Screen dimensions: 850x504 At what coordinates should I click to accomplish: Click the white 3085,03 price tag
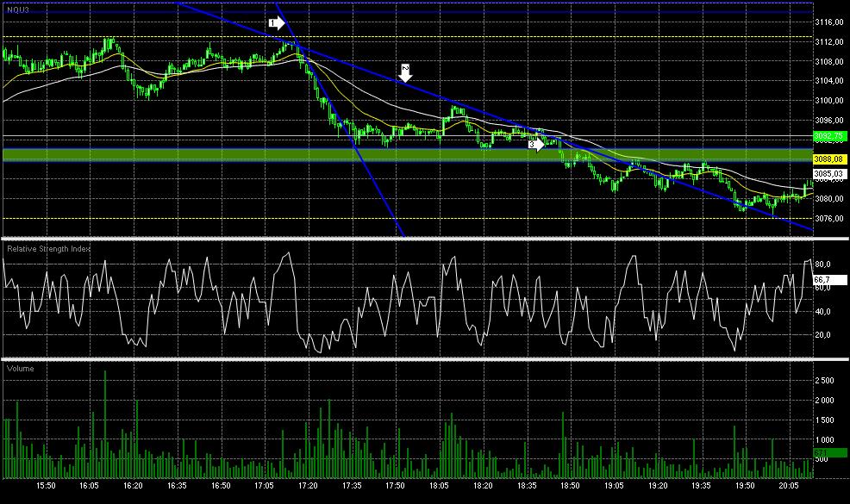pyautogui.click(x=829, y=174)
